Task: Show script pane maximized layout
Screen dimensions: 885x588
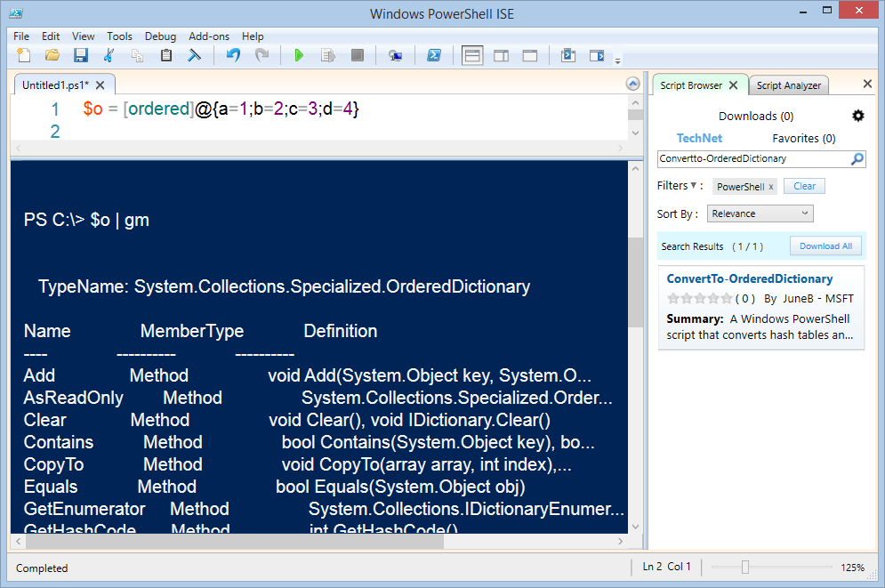Action: 530,55
